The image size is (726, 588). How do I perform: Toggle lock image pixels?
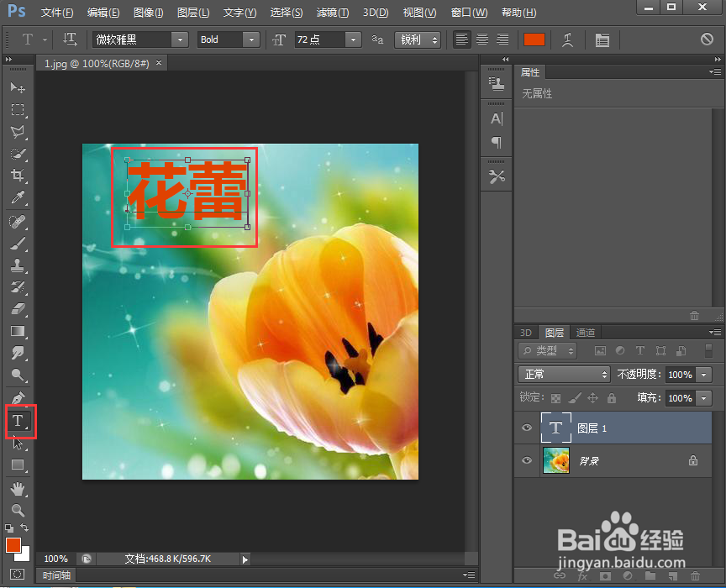(x=575, y=397)
